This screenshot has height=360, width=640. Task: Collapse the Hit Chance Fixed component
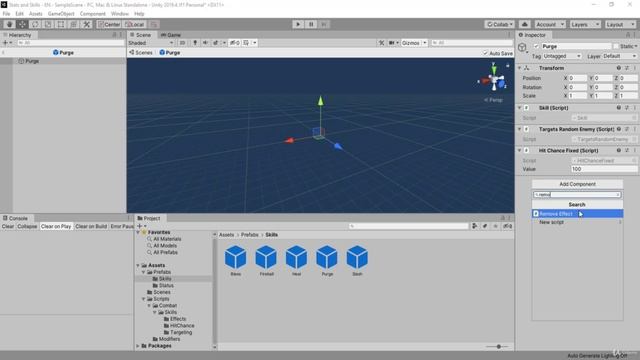click(520, 151)
